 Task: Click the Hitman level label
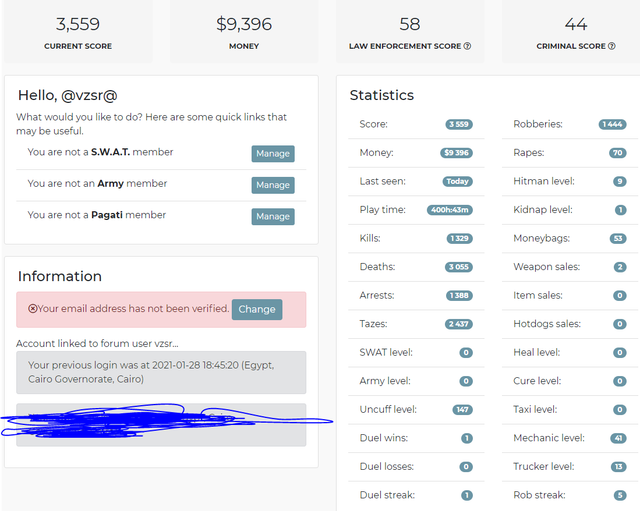tap(544, 181)
